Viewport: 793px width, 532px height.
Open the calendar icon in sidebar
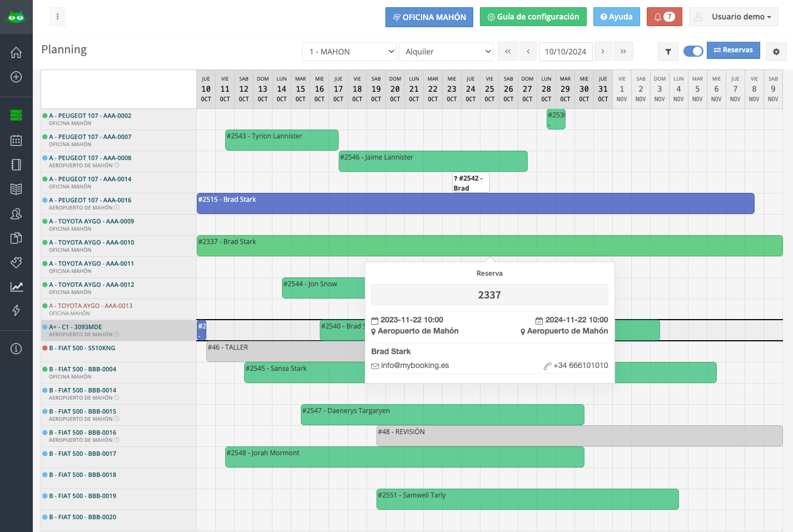point(16,140)
